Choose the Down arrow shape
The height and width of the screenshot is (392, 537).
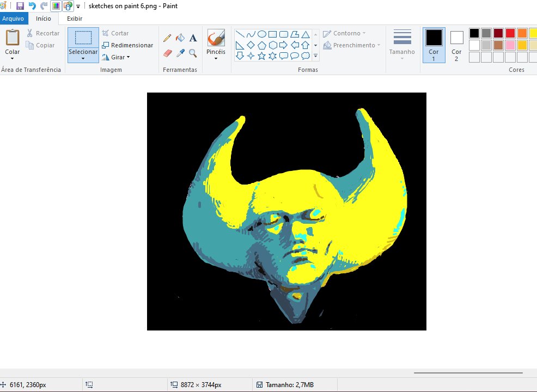coord(240,56)
